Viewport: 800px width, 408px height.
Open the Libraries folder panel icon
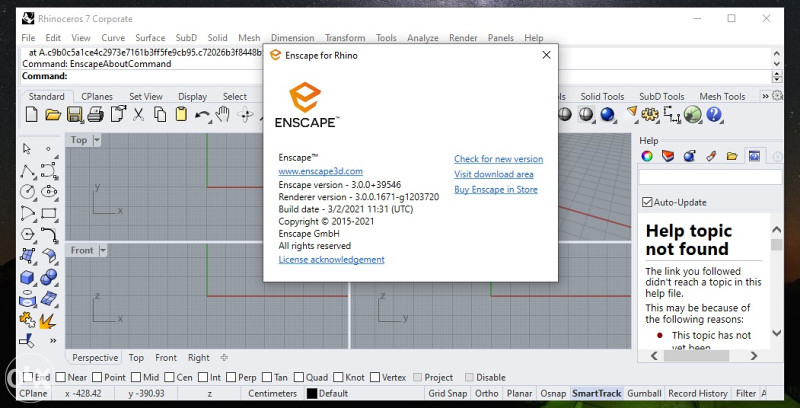pos(732,156)
